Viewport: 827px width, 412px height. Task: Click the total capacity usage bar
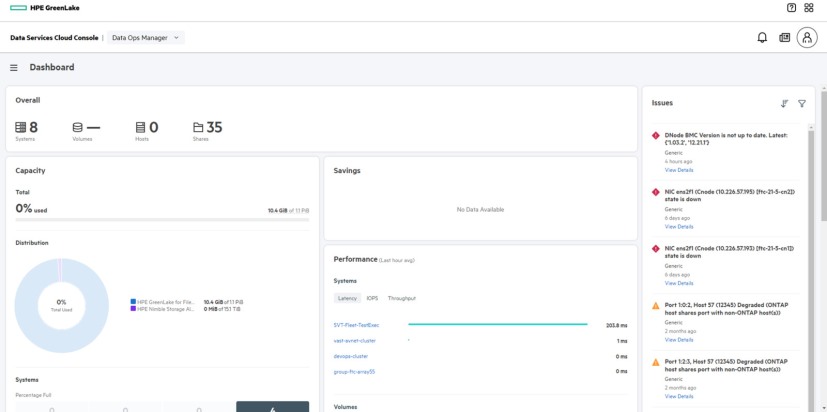click(x=162, y=219)
